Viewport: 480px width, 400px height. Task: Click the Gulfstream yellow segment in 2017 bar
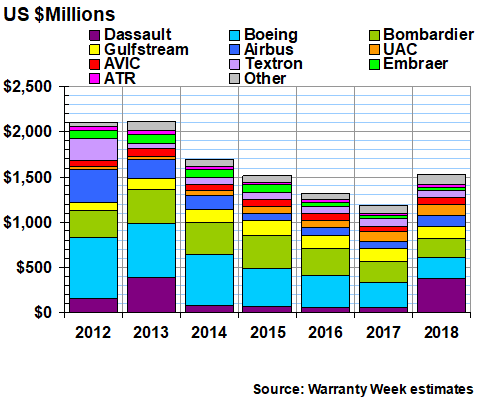tap(383, 255)
